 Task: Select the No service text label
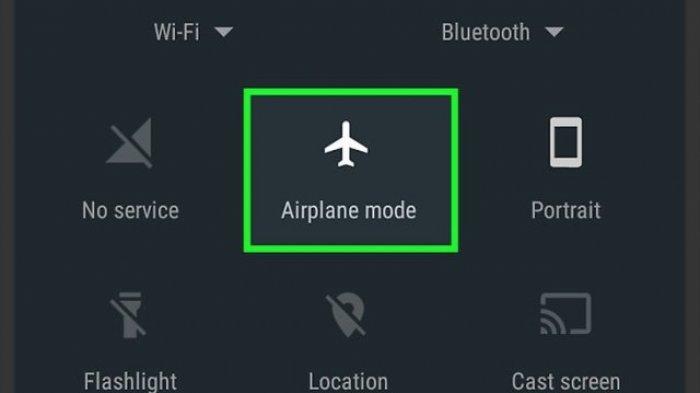(x=130, y=210)
